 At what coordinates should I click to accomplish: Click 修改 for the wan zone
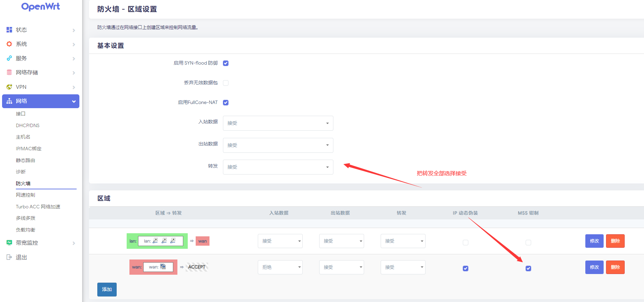point(594,267)
